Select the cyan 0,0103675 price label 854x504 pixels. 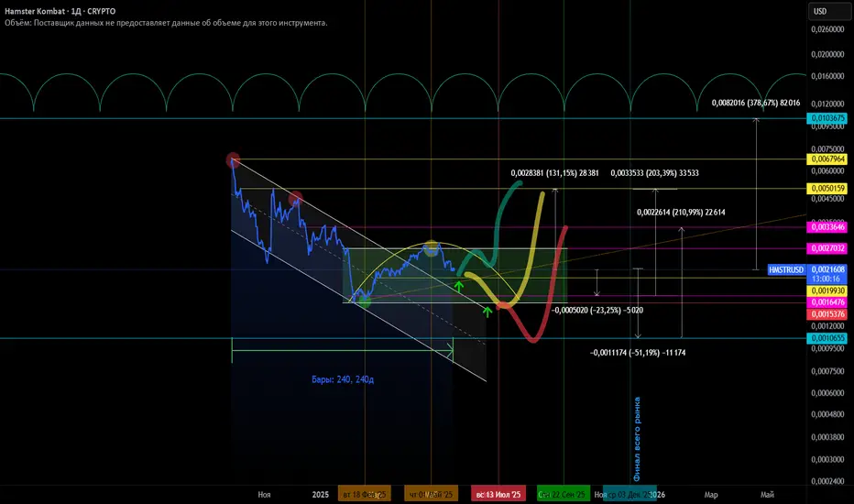(827, 118)
